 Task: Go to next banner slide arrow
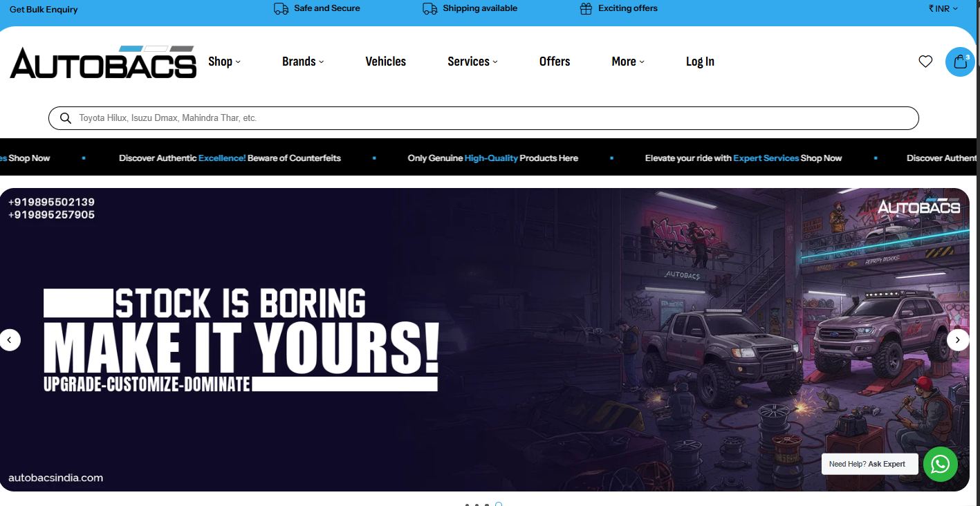coord(958,339)
